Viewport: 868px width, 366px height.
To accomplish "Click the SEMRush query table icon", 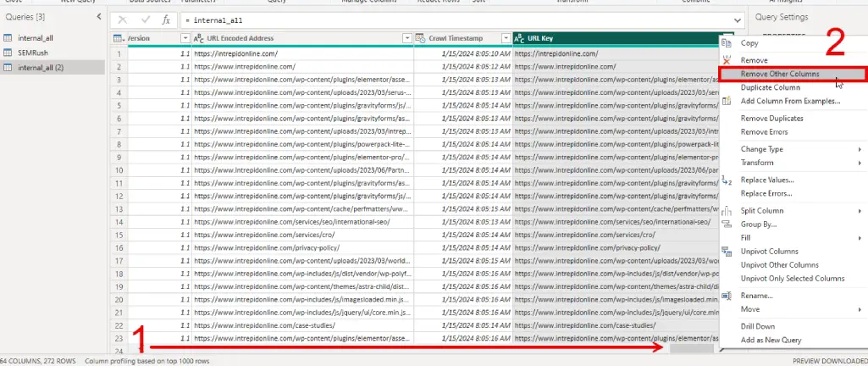I will 8,53.
